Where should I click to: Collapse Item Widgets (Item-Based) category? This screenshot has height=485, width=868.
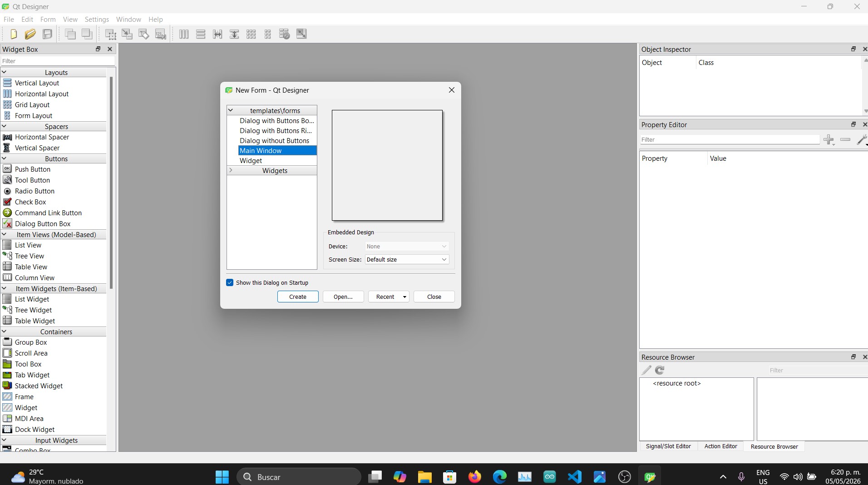(x=4, y=288)
